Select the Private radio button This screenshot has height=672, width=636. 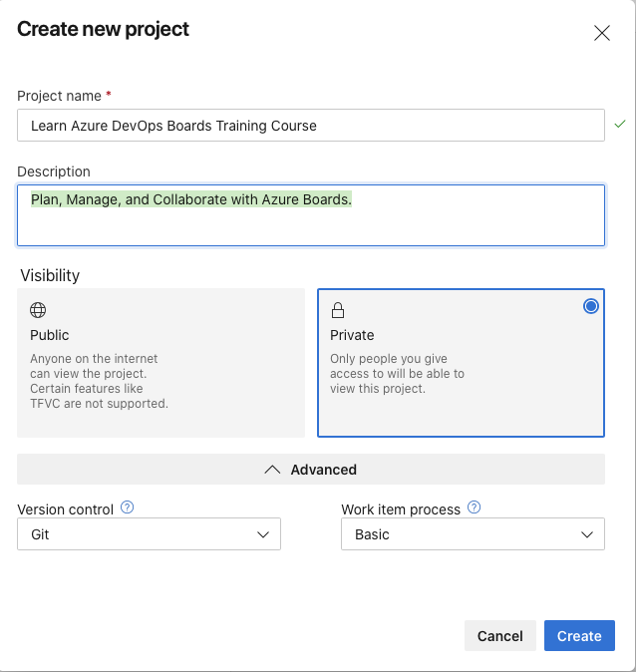click(590, 306)
